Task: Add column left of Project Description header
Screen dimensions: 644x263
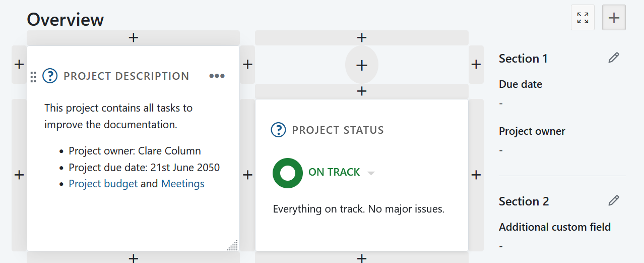Action: click(x=19, y=65)
